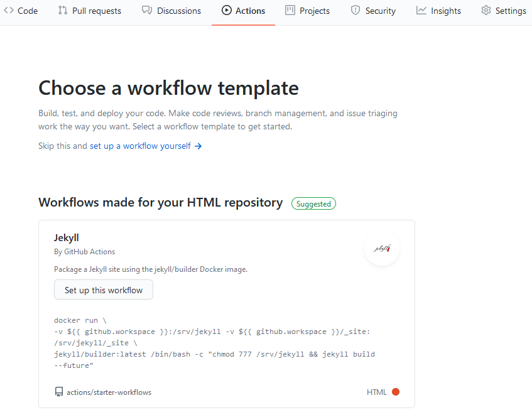Go to the Insights tab label
The height and width of the screenshot is (410, 532).
(x=445, y=11)
